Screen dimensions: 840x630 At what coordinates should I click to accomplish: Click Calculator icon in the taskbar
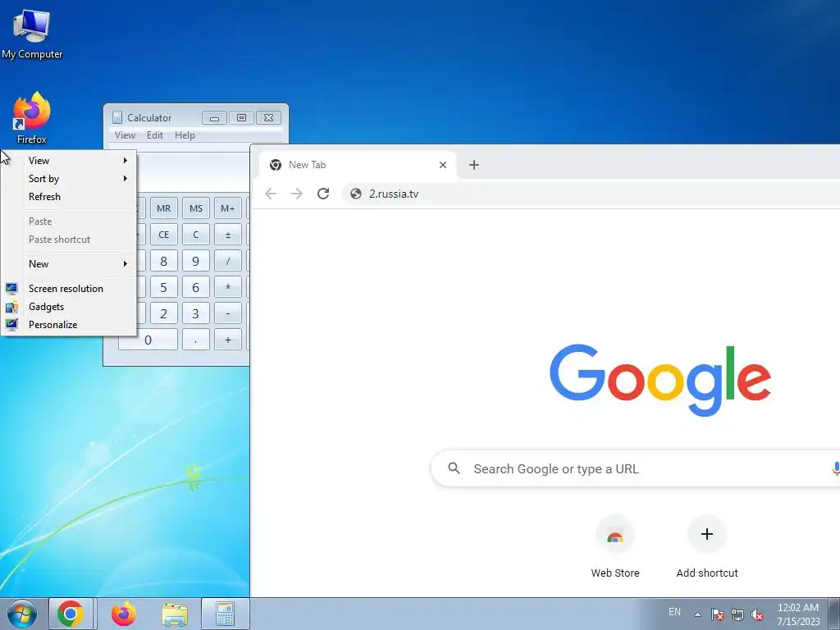point(225,614)
